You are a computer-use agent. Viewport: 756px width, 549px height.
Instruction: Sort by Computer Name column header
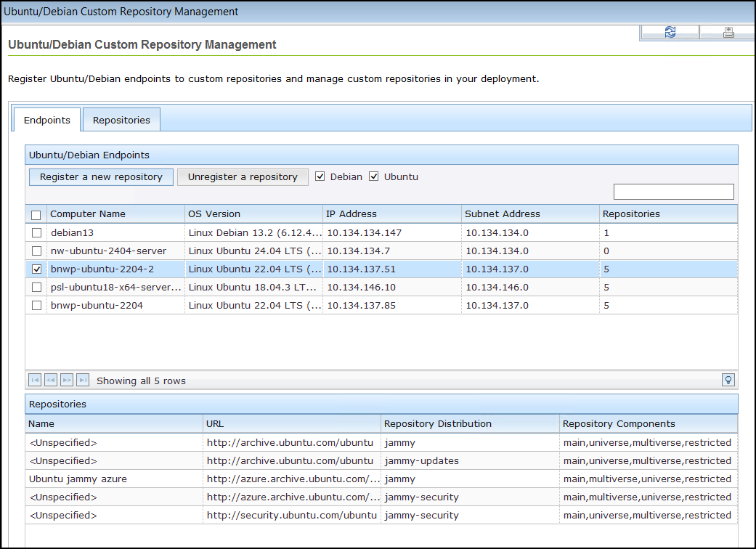[115, 214]
